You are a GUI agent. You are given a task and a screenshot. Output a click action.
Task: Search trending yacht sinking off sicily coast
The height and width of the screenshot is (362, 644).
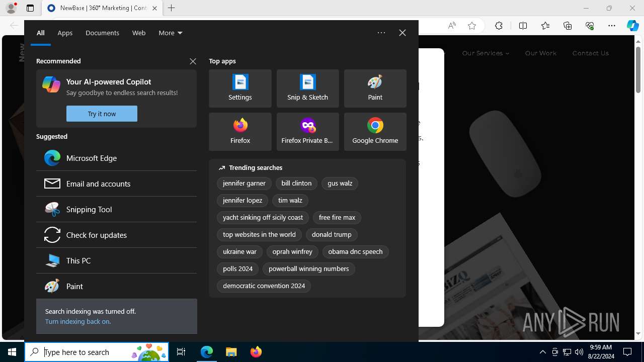[263, 218]
